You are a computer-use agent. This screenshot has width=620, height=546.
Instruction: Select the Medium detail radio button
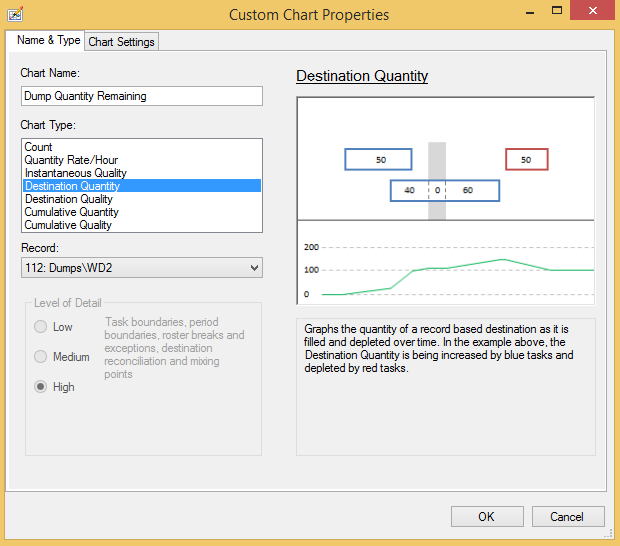coord(40,357)
